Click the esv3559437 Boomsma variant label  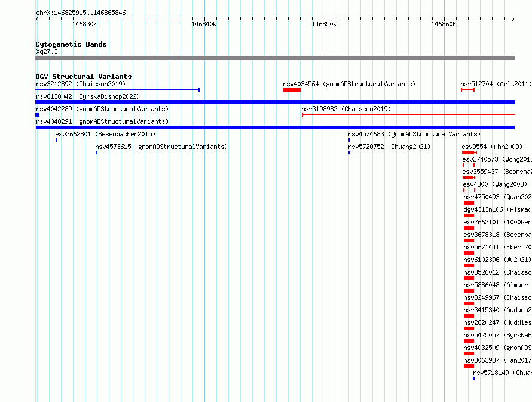point(497,172)
